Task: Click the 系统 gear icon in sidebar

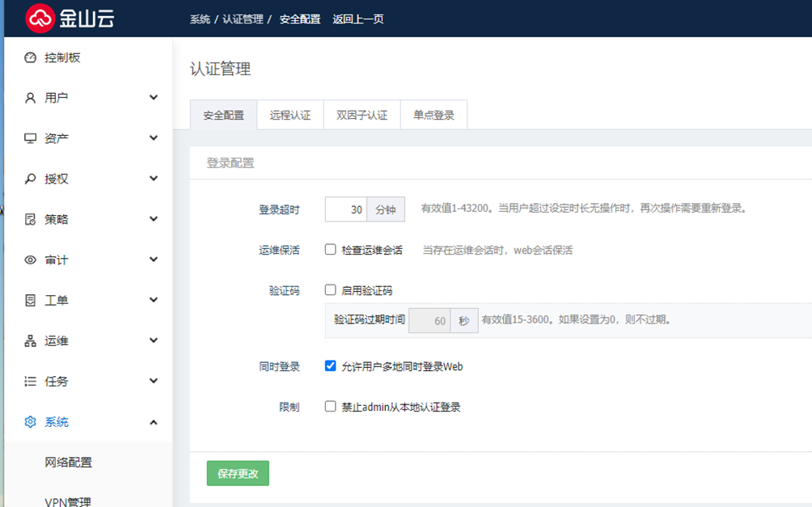Action: pyautogui.click(x=31, y=421)
